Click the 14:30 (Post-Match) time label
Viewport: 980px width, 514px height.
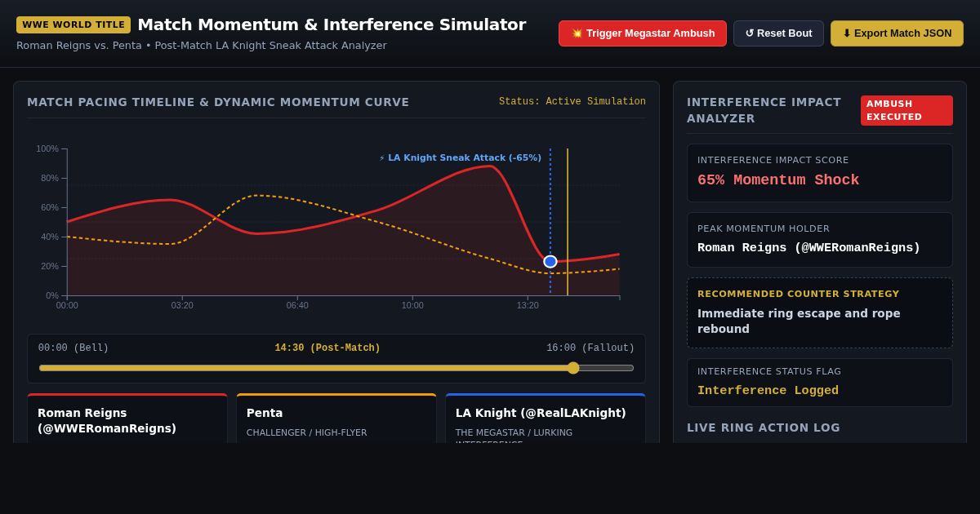[327, 348]
